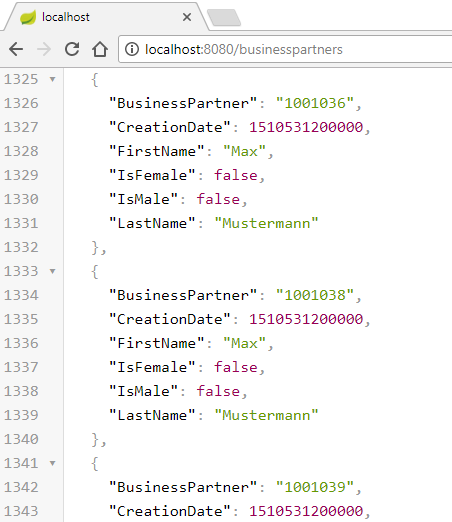Click line number 1331 in the gutter
452x522 pixels.
tap(21, 223)
